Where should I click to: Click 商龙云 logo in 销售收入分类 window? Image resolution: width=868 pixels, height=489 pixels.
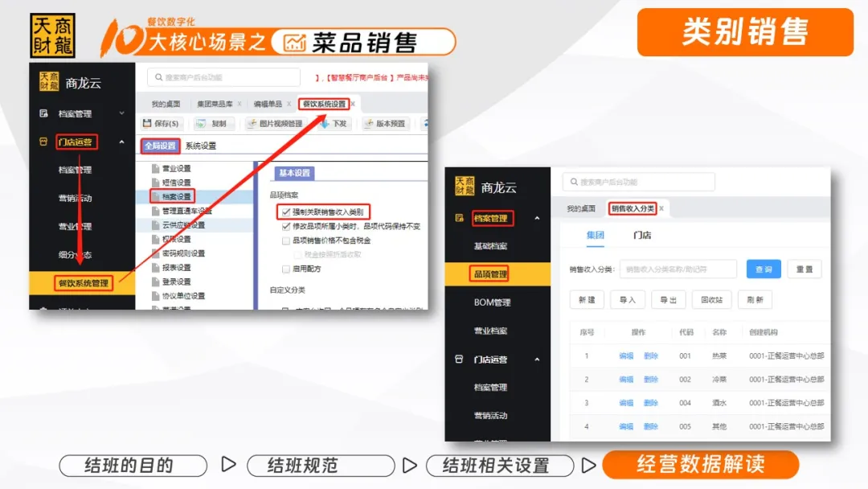[465, 186]
